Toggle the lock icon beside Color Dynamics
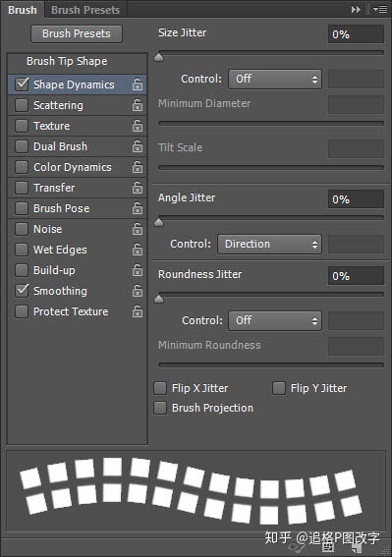This screenshot has width=392, height=557. tap(138, 167)
